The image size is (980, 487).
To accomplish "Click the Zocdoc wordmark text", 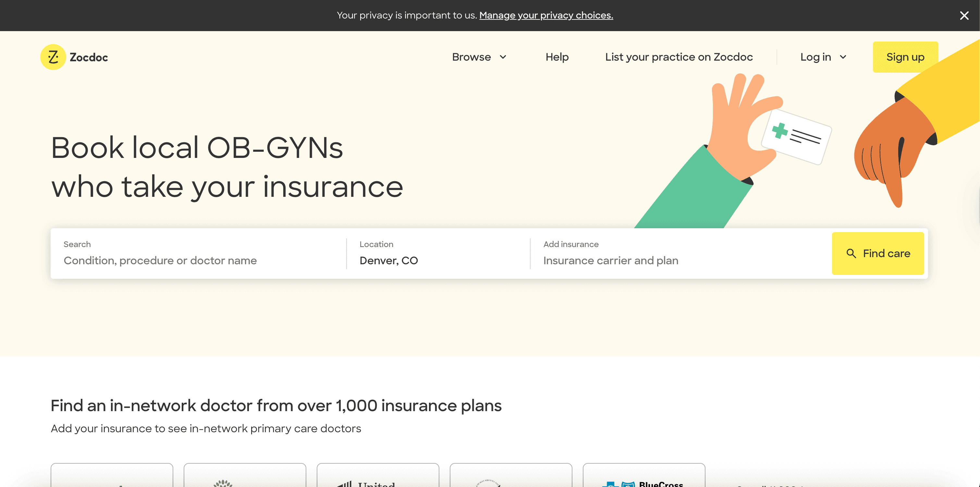I will click(89, 57).
